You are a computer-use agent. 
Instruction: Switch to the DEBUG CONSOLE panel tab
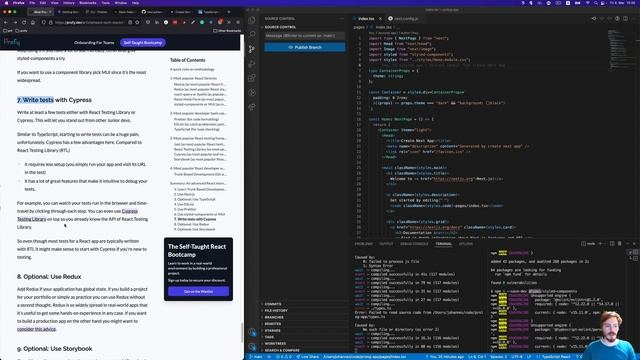[414, 244]
